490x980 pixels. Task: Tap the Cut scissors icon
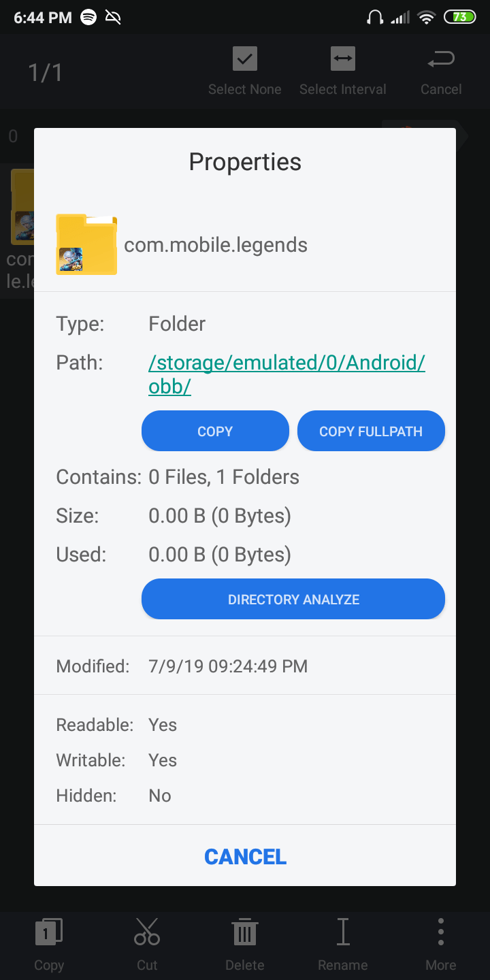(x=147, y=932)
